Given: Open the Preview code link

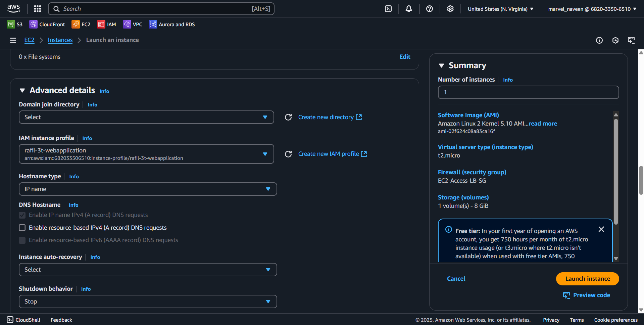Looking at the screenshot, I should pos(592,295).
